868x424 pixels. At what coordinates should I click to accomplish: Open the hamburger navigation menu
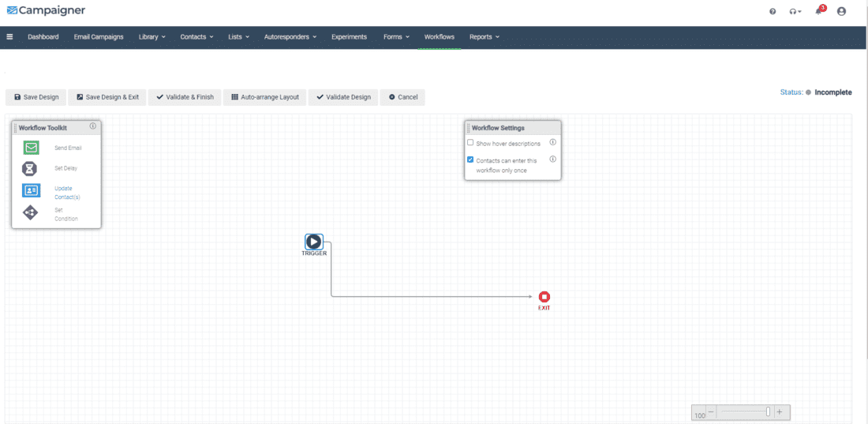pyautogui.click(x=9, y=37)
